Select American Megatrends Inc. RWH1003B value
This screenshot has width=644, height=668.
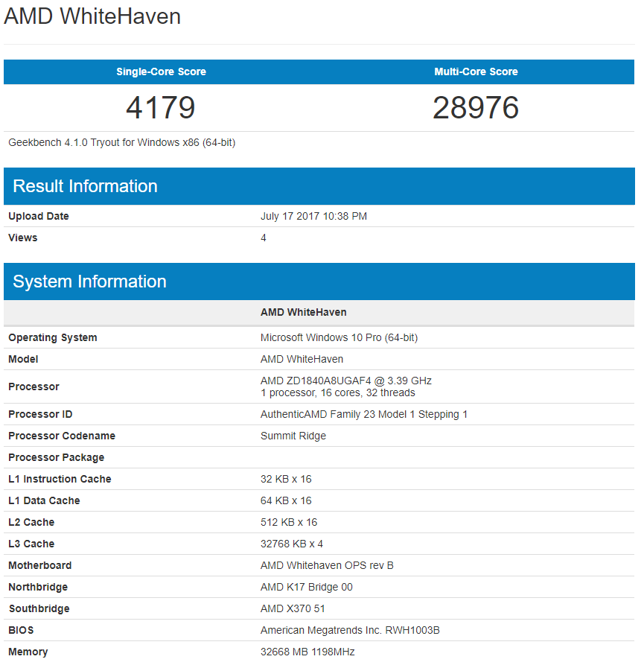point(350,630)
